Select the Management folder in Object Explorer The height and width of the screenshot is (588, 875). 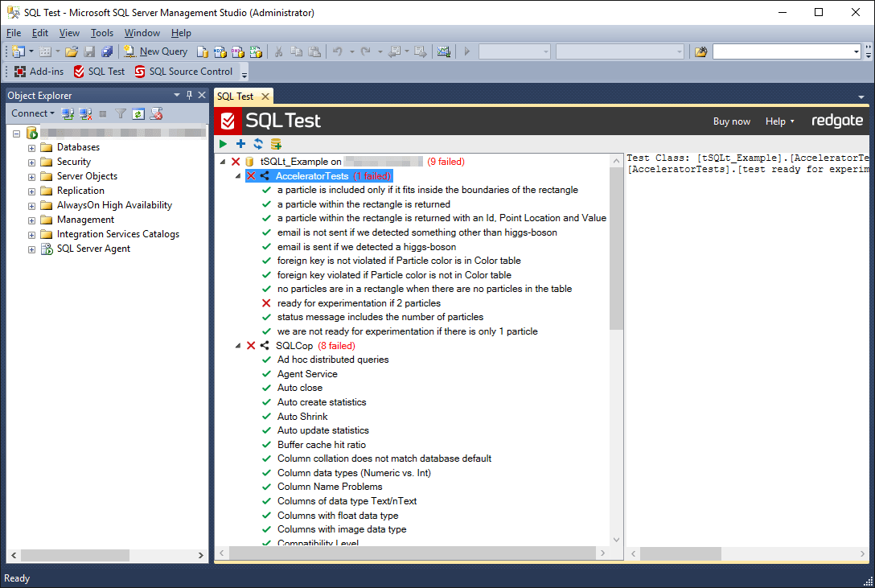[x=85, y=220]
